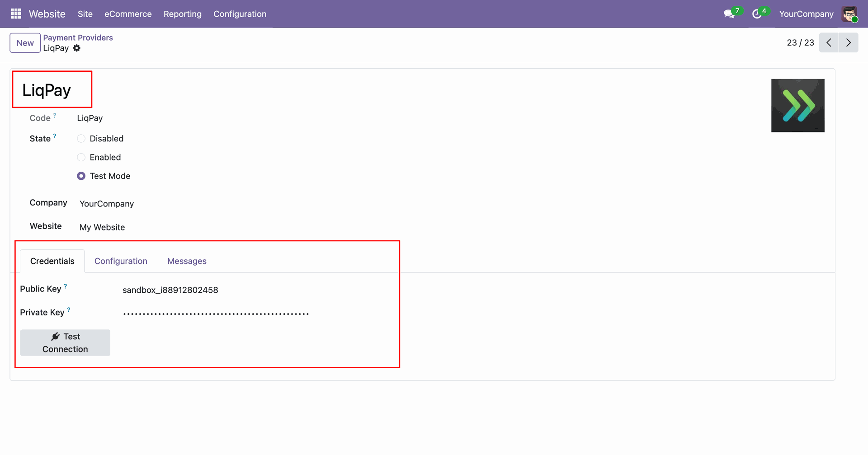
Task: Open the Reporting menu
Action: (x=183, y=14)
